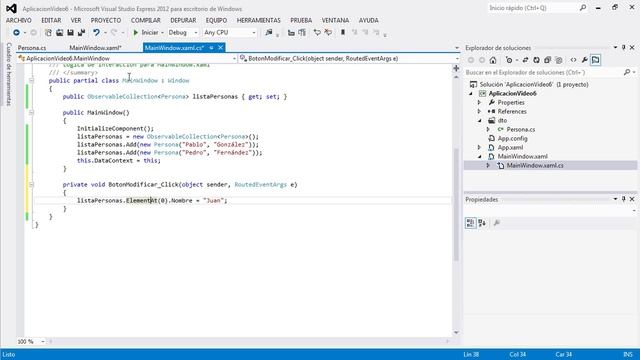Click the editor vertical scrollbar
Screen dimensions: 640x360
pos(456,204)
